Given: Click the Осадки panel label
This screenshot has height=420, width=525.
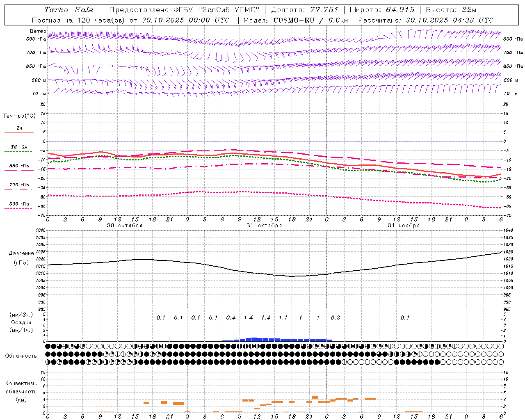Looking at the screenshot, I should pos(21,322).
